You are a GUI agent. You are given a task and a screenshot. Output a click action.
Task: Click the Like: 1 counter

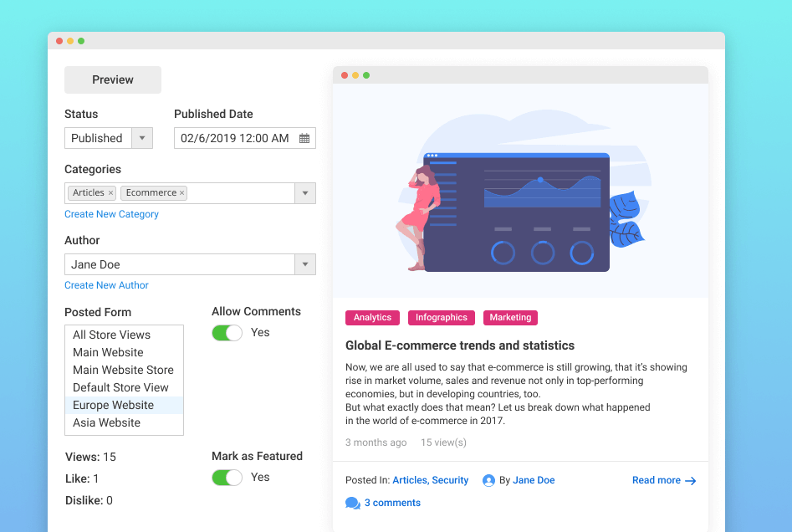82,479
